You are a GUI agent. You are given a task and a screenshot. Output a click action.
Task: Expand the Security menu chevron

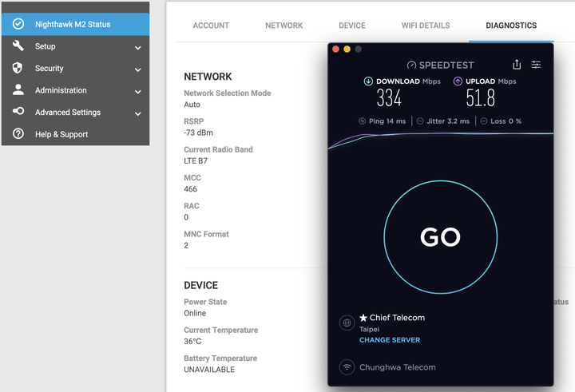(x=138, y=69)
